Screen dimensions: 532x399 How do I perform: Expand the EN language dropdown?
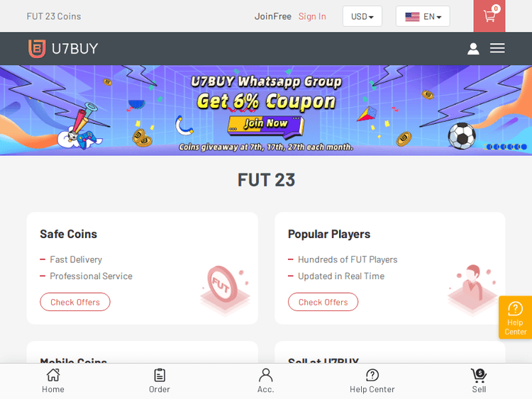click(x=423, y=16)
